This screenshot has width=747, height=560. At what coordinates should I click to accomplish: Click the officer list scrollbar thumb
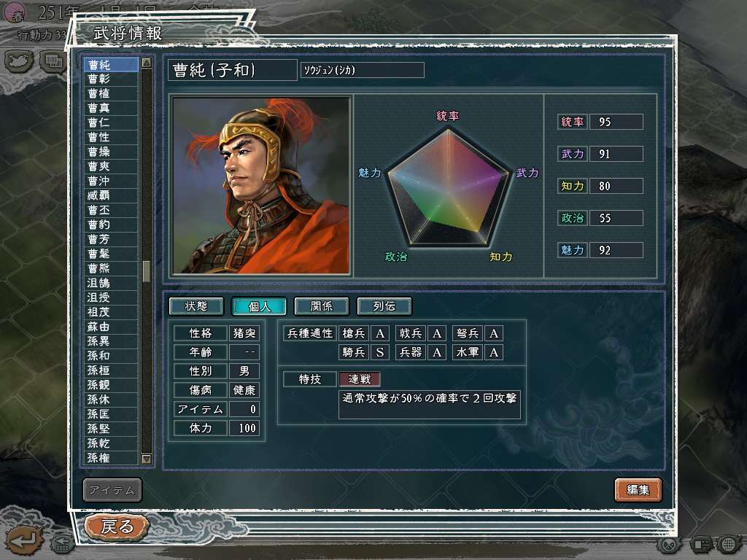click(146, 271)
